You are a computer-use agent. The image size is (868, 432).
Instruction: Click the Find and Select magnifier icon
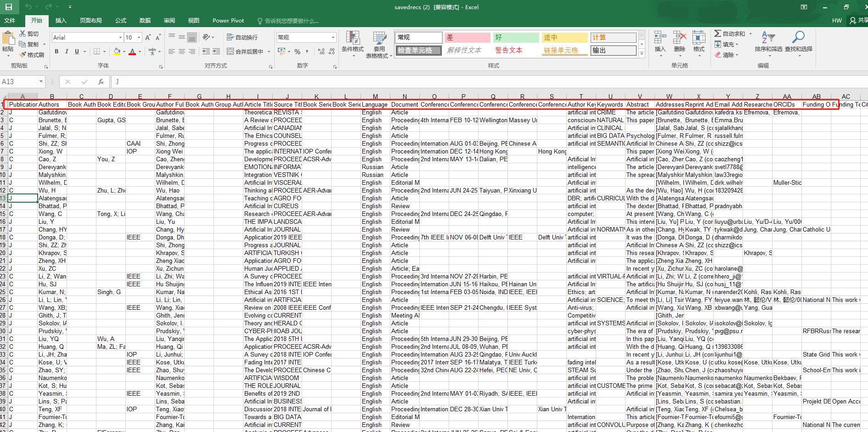coord(798,38)
